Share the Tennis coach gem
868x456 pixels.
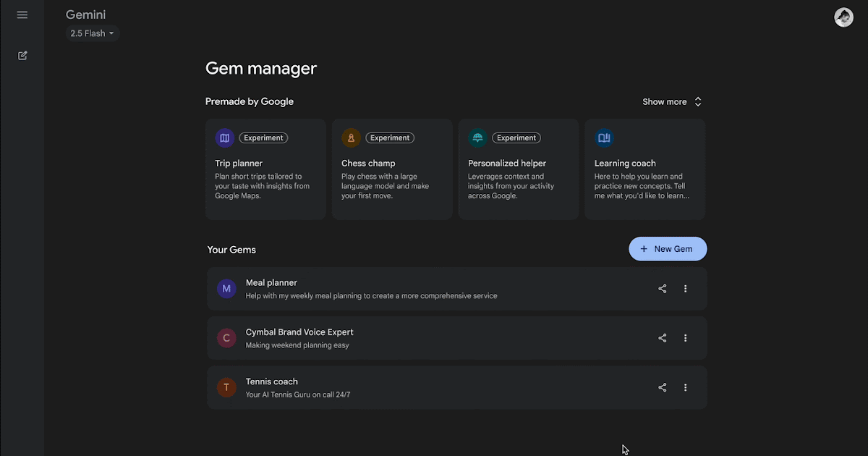pyautogui.click(x=662, y=387)
